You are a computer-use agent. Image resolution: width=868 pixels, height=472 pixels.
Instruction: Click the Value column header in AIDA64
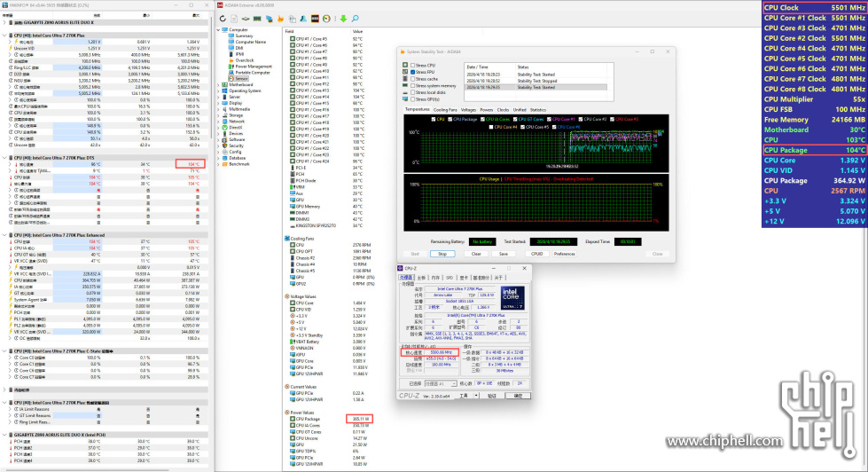point(357,32)
